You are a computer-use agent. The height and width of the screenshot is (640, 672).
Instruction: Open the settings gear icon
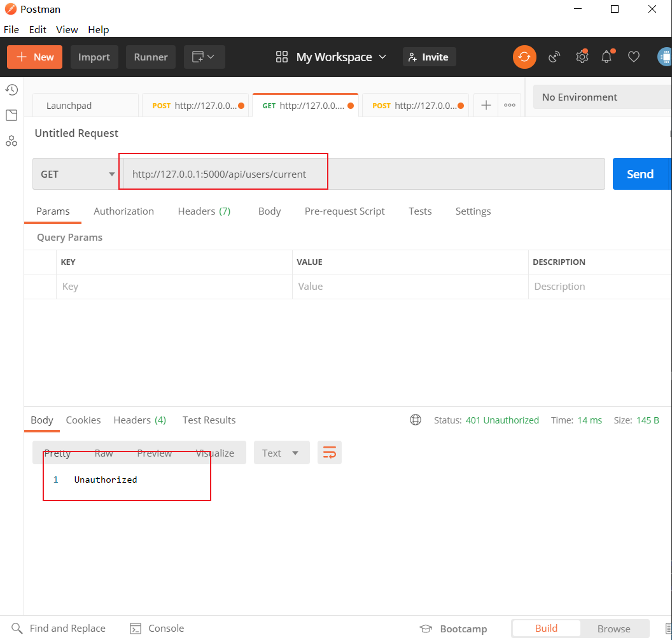pos(582,57)
